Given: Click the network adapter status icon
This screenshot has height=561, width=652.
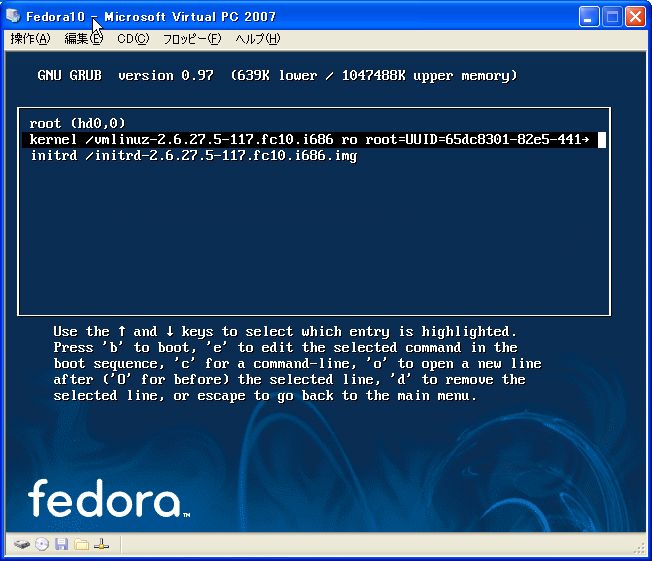Looking at the screenshot, I should point(101,544).
